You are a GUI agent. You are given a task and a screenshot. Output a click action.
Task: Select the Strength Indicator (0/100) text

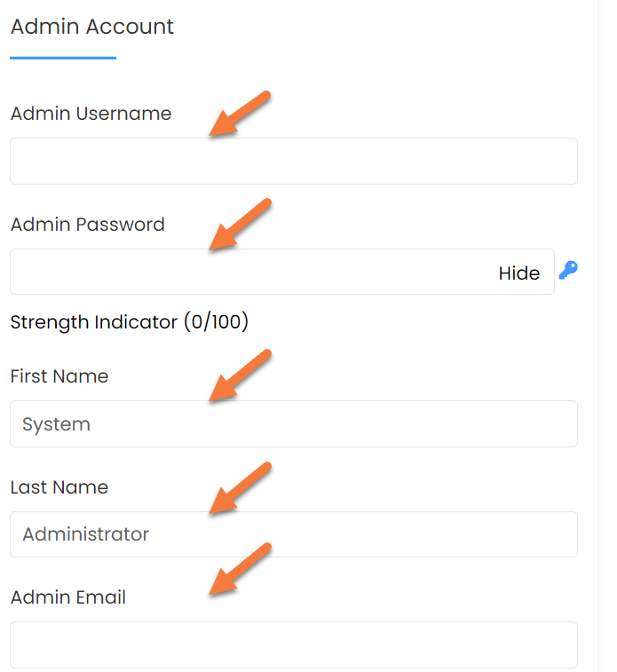129,321
